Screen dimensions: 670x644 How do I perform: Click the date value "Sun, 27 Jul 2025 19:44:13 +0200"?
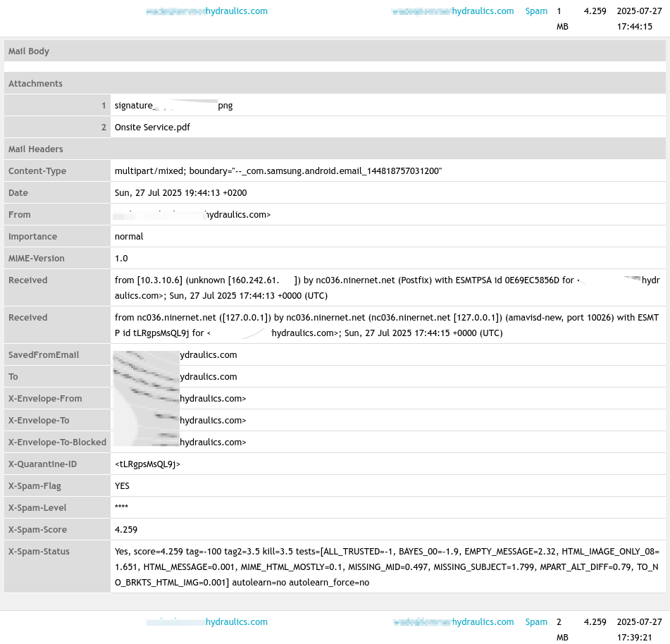(x=181, y=193)
